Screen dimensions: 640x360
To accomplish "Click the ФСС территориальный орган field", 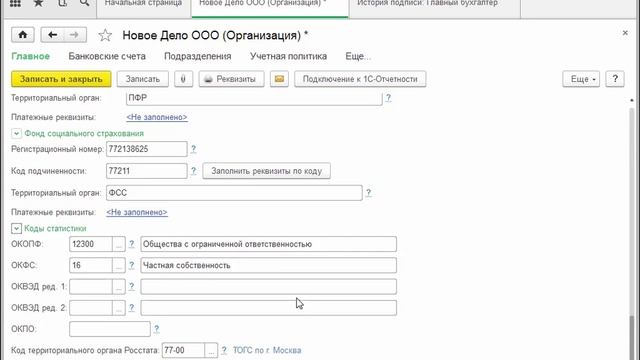I will tap(234, 193).
